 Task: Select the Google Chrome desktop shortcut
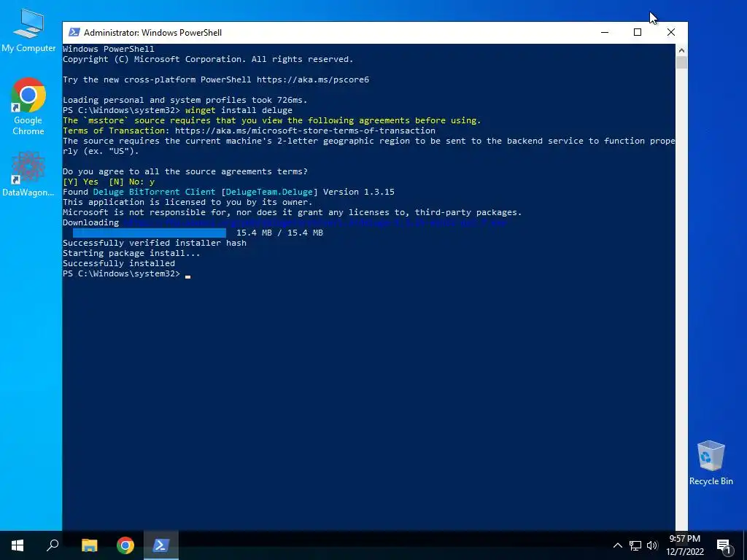(x=28, y=106)
